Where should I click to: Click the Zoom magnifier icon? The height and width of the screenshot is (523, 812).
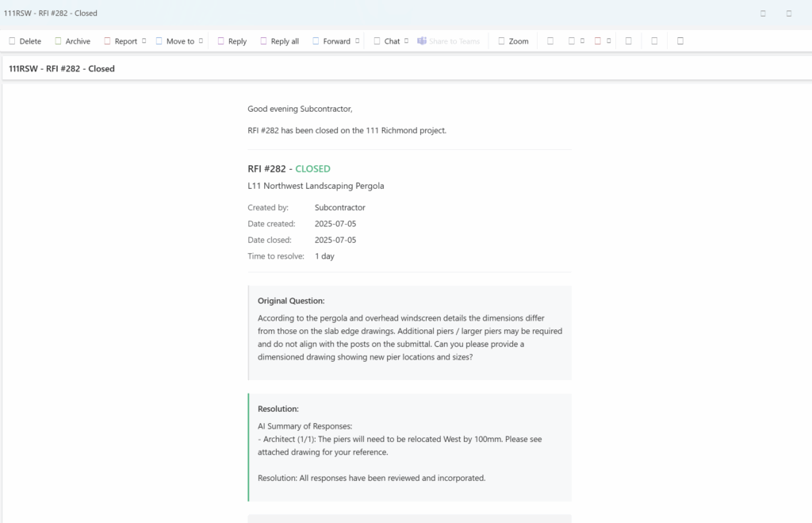click(501, 41)
